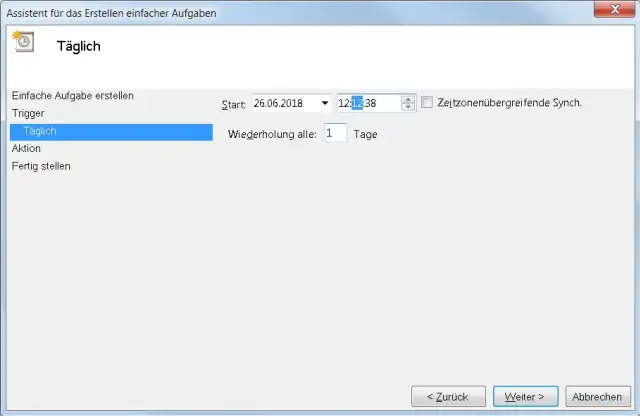Select the highlighted minutes in time field
The height and width of the screenshot is (416, 640).
click(357, 103)
